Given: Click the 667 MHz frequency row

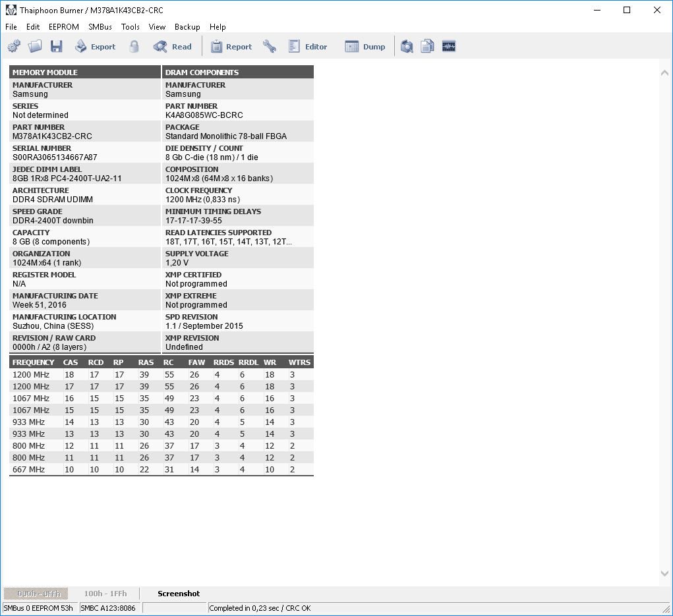Looking at the screenshot, I should pyautogui.click(x=161, y=469).
